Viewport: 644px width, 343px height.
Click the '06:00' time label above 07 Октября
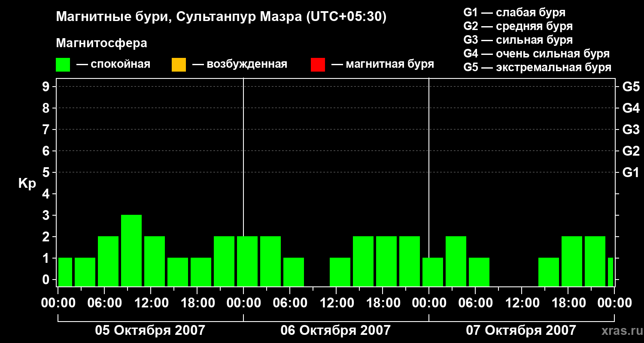coord(476,303)
